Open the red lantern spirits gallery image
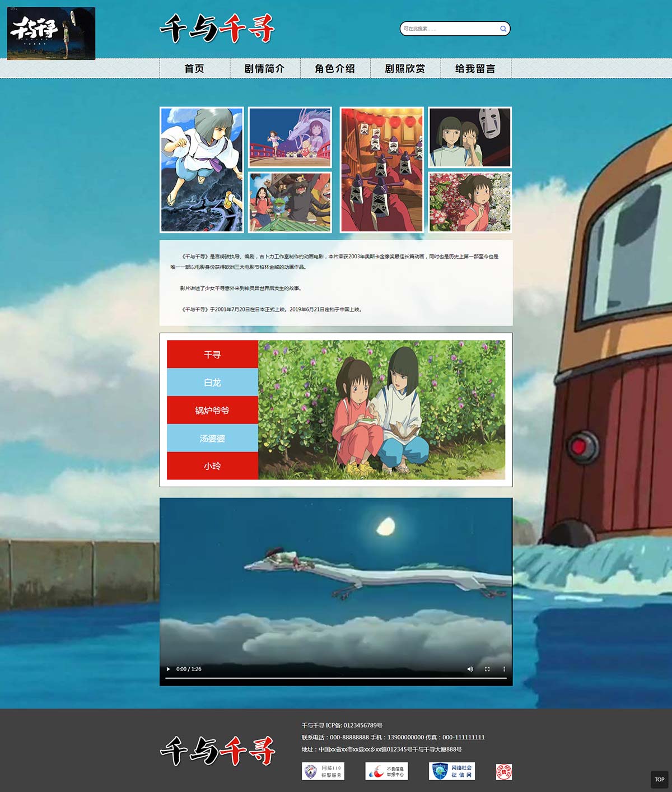The image size is (672, 792). [x=382, y=170]
